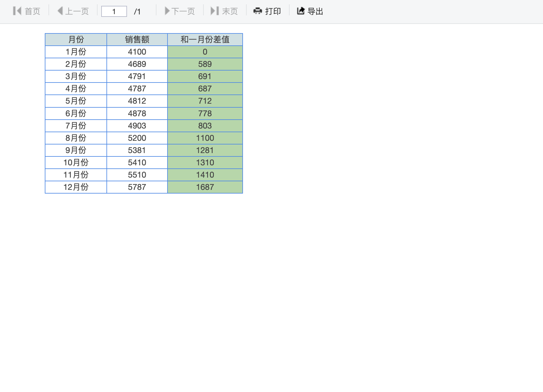Screen dimensions: 543x392
Task: Click sales value 5381
Action: pyautogui.click(x=137, y=150)
